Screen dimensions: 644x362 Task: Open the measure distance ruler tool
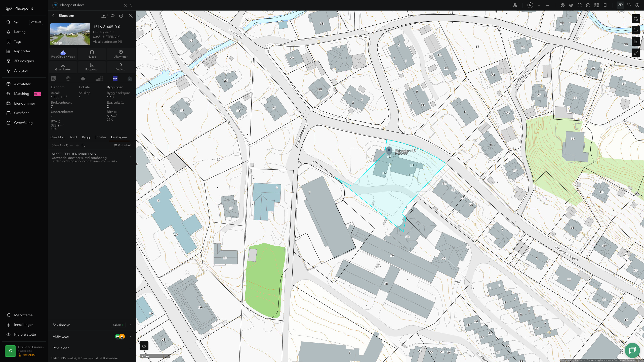click(x=636, y=30)
